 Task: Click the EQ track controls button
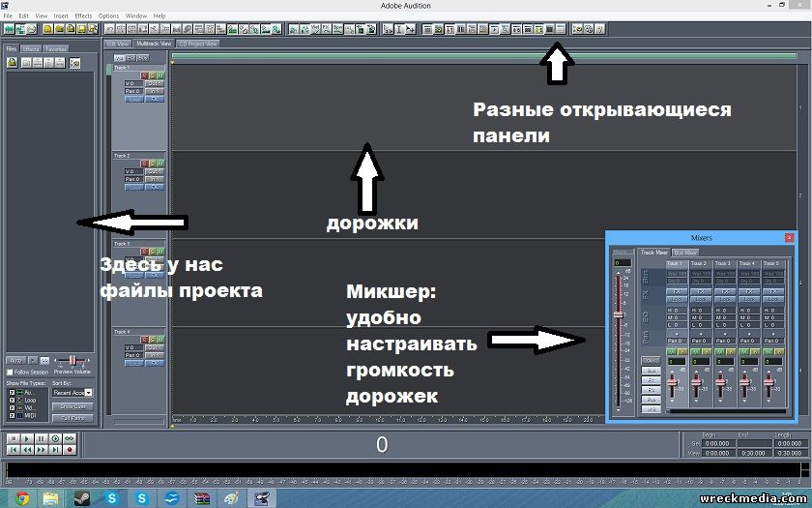click(x=131, y=57)
